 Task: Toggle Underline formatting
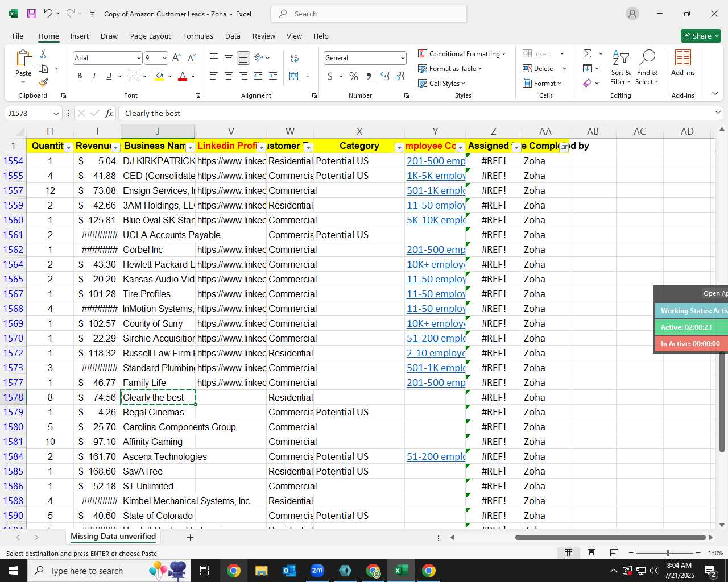pyautogui.click(x=109, y=76)
